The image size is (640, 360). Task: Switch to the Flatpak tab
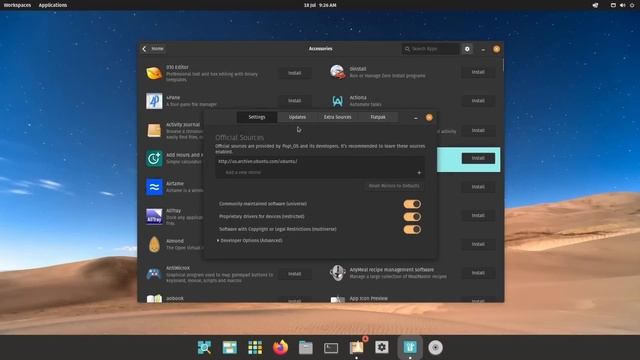[x=378, y=117]
